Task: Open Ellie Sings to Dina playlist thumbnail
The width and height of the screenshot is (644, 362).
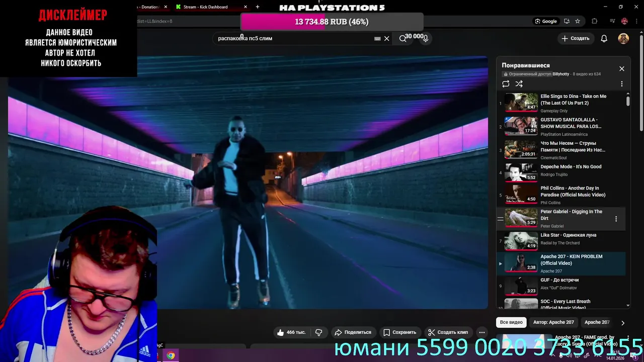Action: (521, 102)
